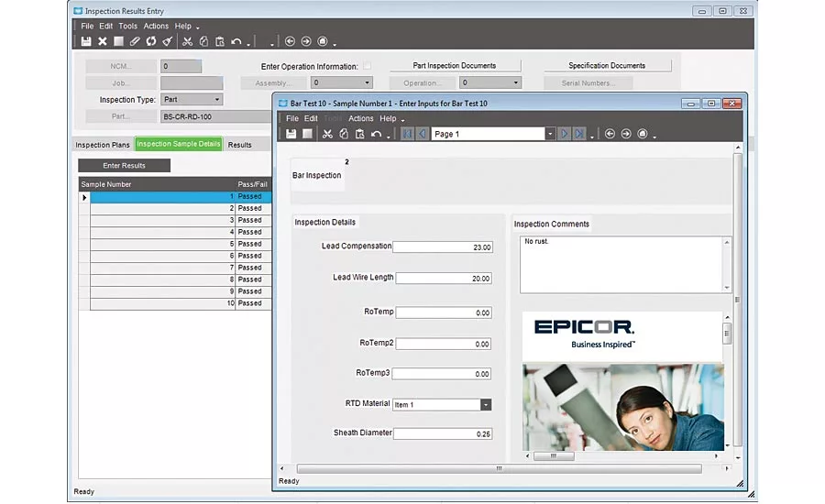Click the Save icon in the Bar Test 10 toolbar

[x=291, y=134]
